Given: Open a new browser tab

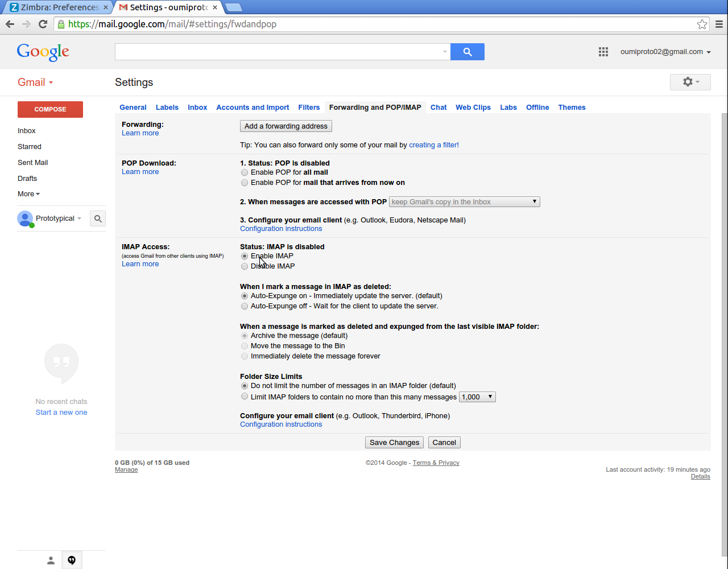Looking at the screenshot, I should (234, 7).
